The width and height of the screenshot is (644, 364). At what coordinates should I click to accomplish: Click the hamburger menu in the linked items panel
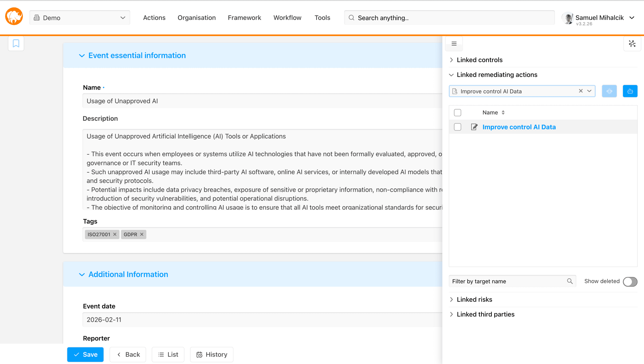click(x=454, y=43)
